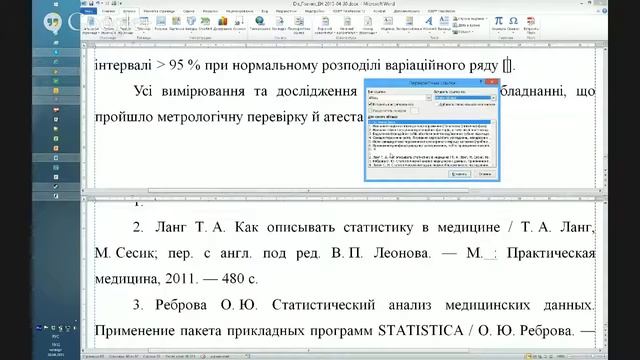The image size is (640, 360).
Task: Open the Shapes (Фигуры) gallery
Action: point(191,24)
